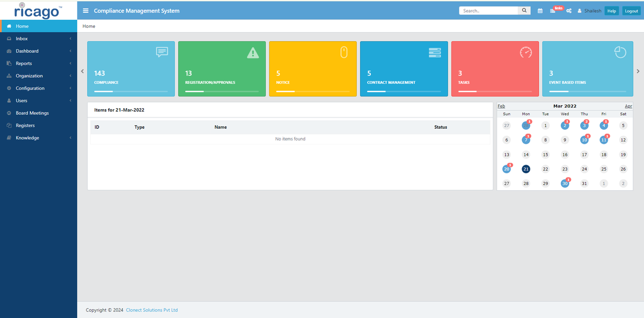Select March 20 on the calendar
Screen dimensions: 644x318
[507, 169]
